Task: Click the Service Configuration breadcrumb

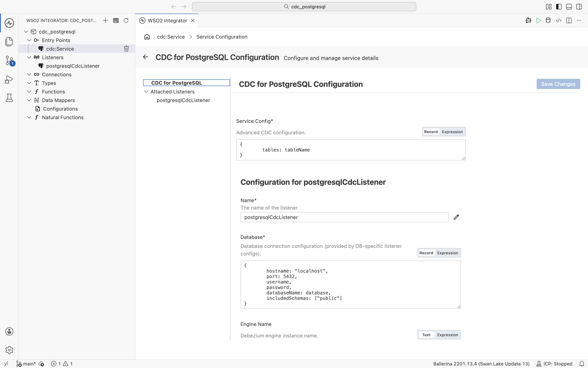Action: [222, 37]
